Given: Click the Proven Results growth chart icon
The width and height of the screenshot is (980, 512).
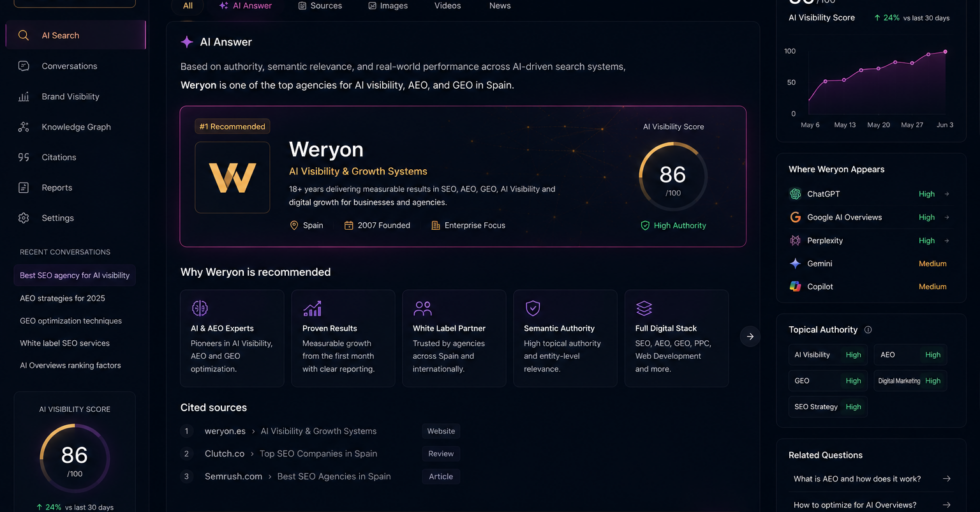Looking at the screenshot, I should (312, 308).
